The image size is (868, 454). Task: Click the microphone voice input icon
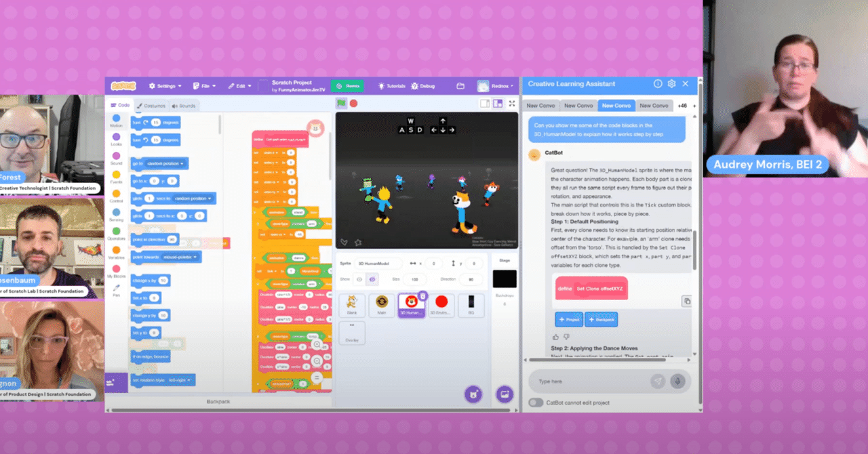677,381
